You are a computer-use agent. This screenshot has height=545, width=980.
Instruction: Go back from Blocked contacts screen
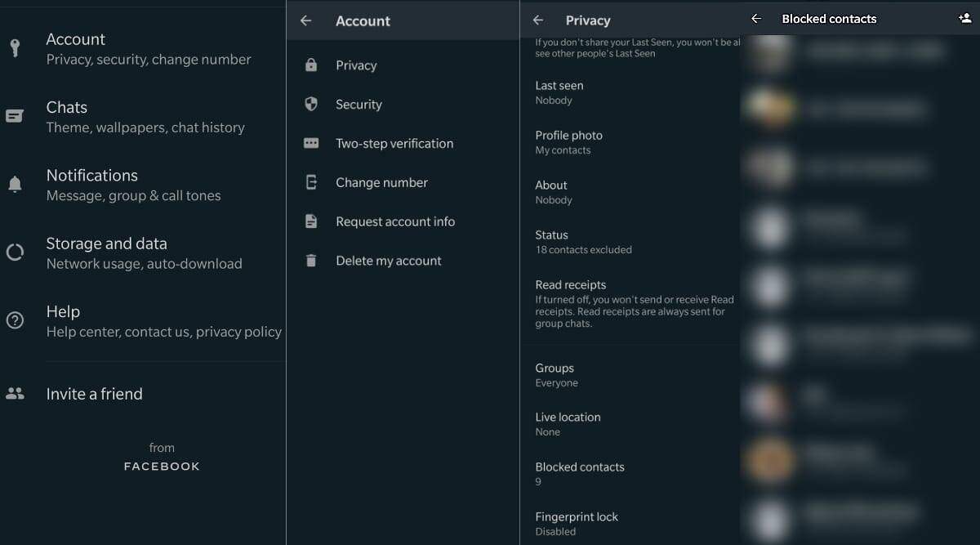(756, 19)
